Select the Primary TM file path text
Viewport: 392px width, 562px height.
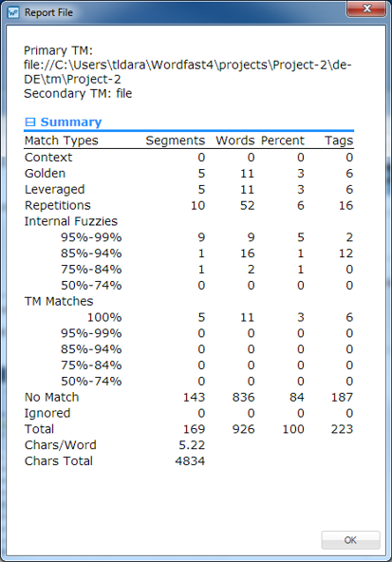pyautogui.click(x=187, y=72)
